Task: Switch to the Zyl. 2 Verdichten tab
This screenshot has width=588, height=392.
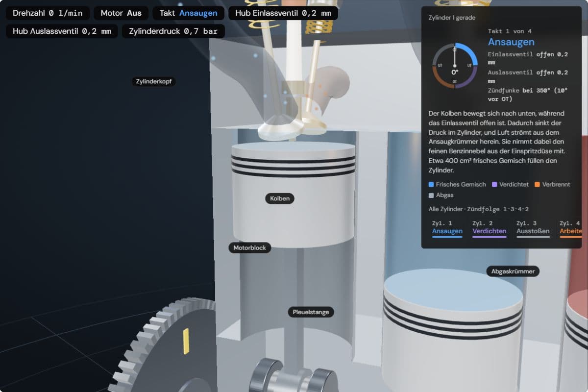Action: click(490, 228)
